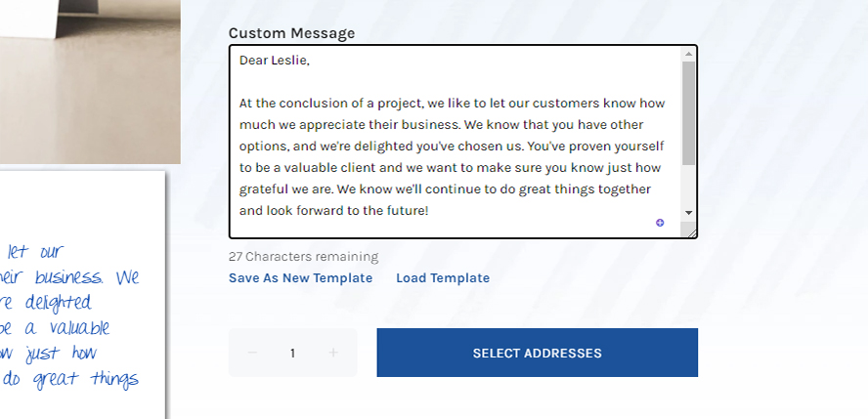Place cursor after "Dear Leslie," in message

coord(311,61)
